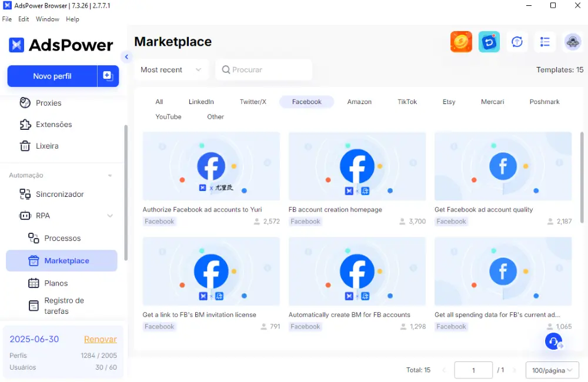Collapse the sidebar with the arrow button

[x=126, y=57]
